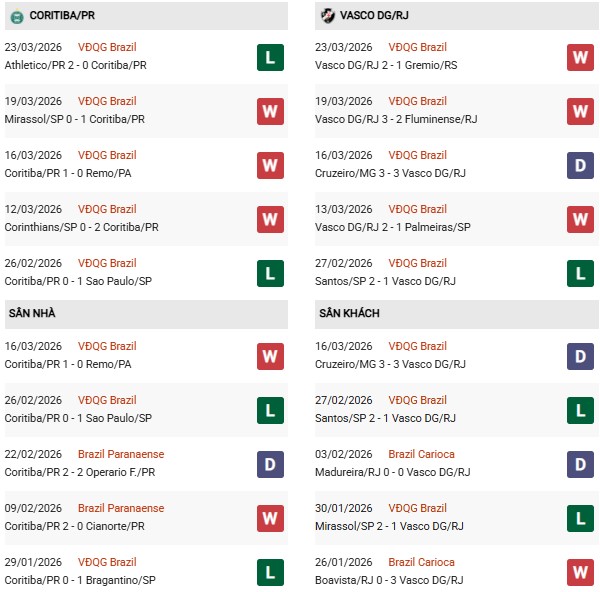Click D badge for Cruzeiro 3-3 Vasco under Vasco DG/RJ header

click(x=581, y=165)
